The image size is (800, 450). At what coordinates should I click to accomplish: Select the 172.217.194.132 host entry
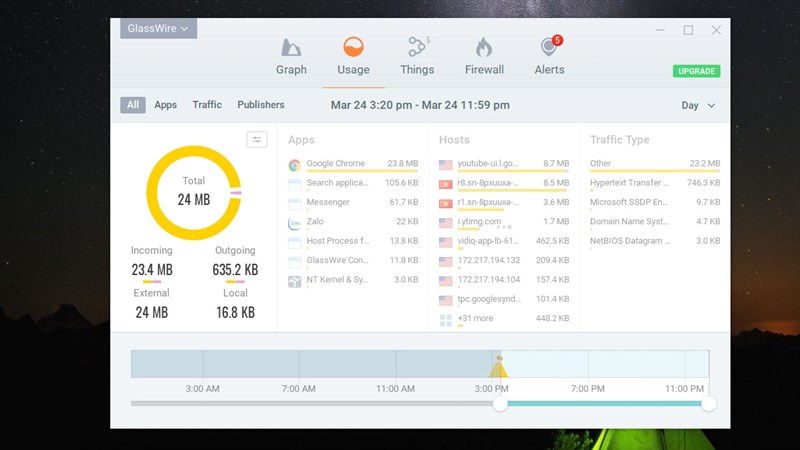tap(504, 261)
